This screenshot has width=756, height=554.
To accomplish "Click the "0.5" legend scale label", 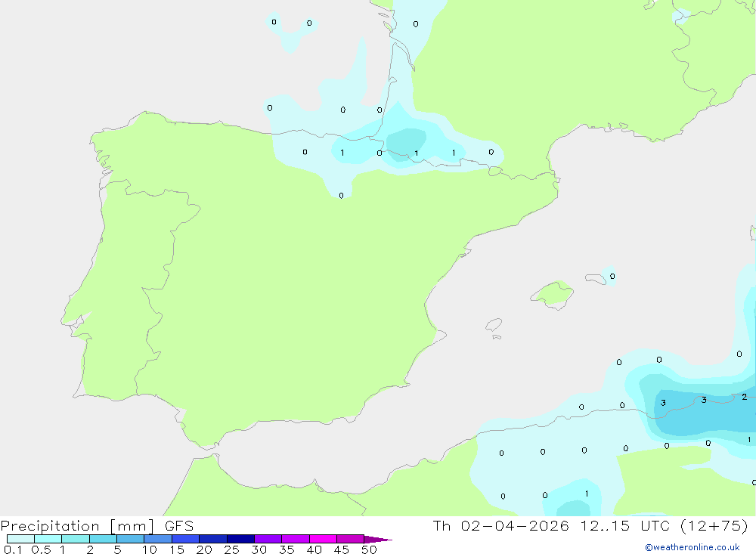I will coord(41,549).
